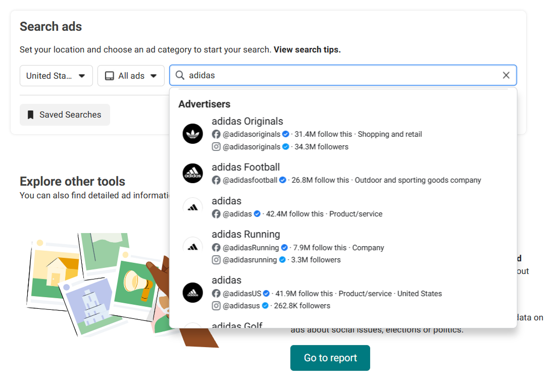Open View search tips link
Viewport: 560px width, 392px height.
[x=307, y=49]
